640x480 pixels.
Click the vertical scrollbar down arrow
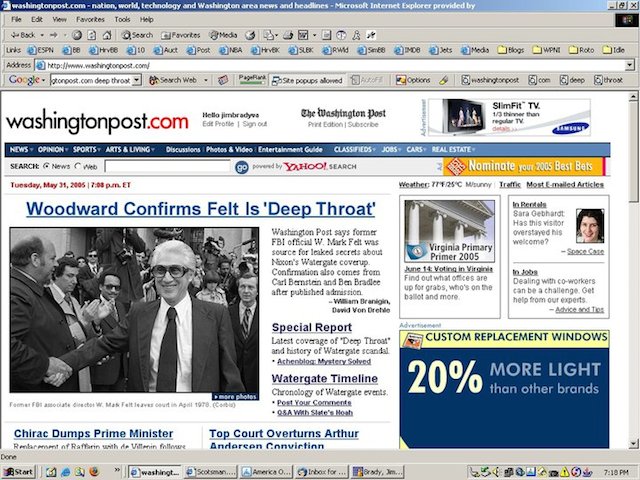(x=633, y=443)
